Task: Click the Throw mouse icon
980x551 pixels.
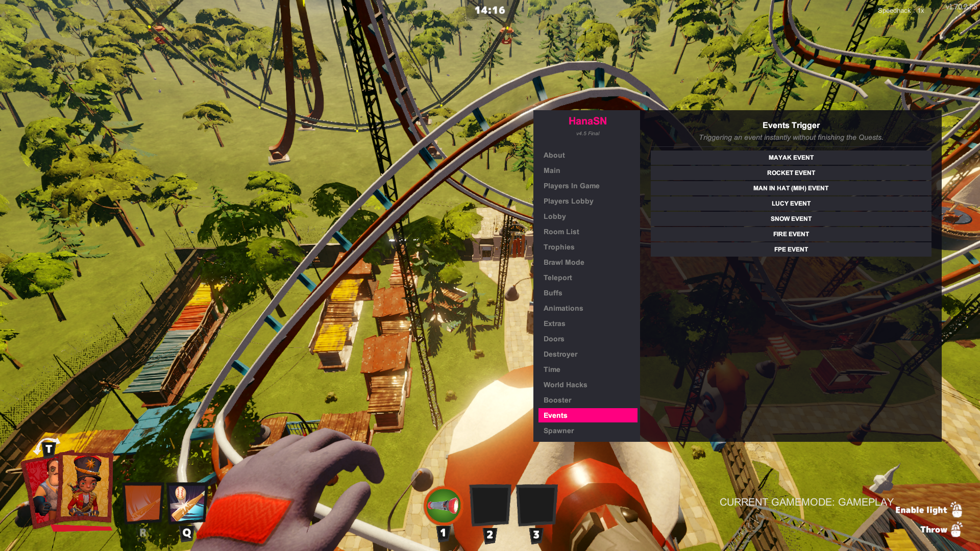Action: [x=957, y=529]
